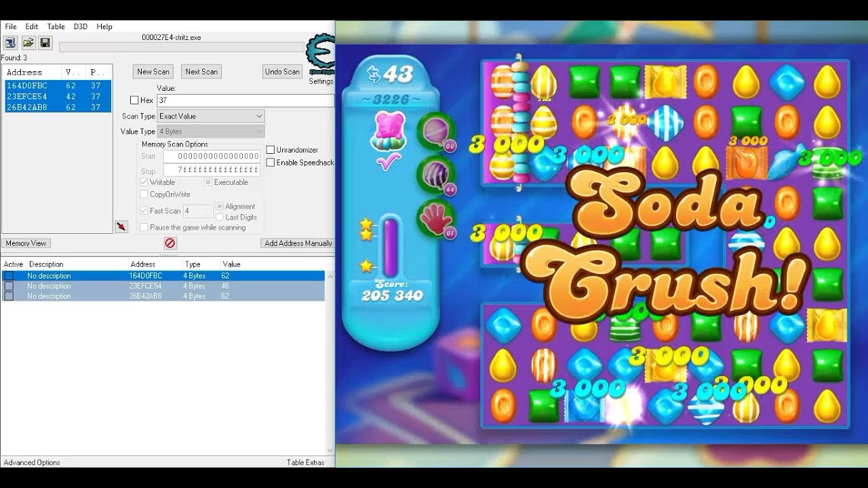Open the Scan Type dropdown
868x488 pixels.
tap(211, 117)
